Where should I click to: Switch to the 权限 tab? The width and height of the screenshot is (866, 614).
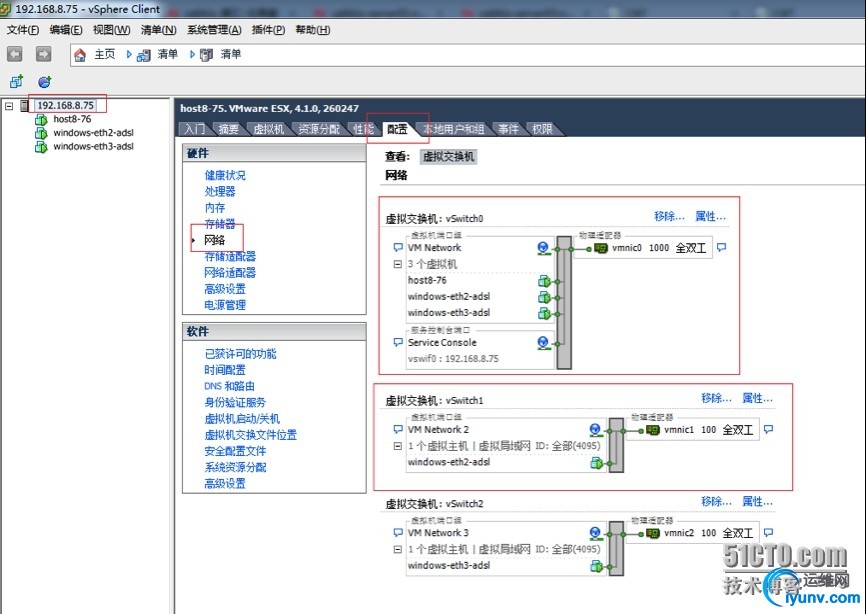(x=542, y=129)
